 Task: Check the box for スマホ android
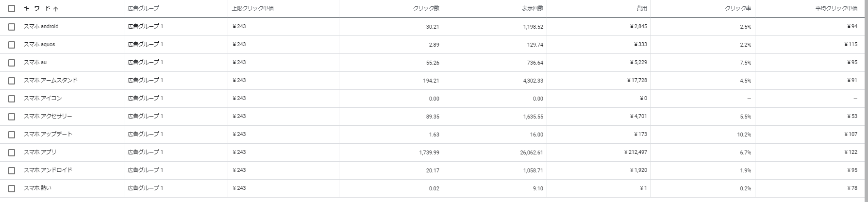pyautogui.click(x=12, y=27)
